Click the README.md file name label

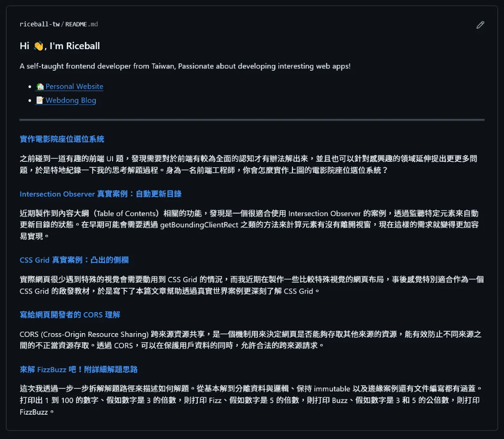click(x=81, y=24)
